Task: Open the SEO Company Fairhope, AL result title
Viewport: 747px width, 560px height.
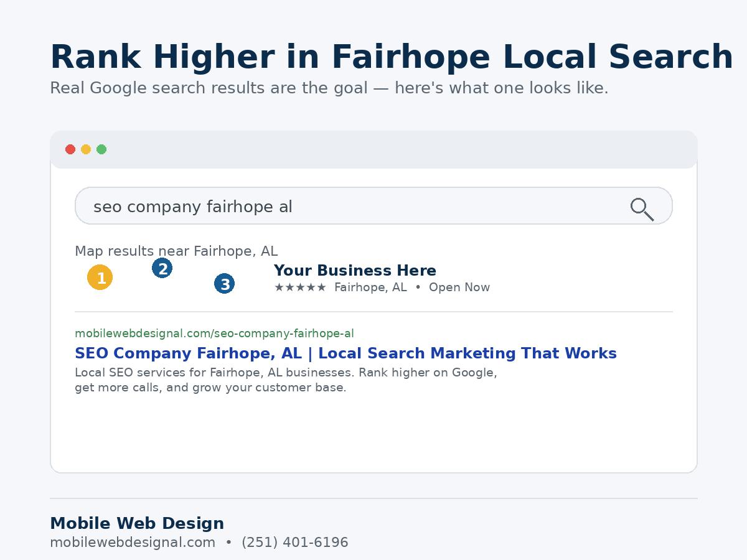Action: pos(345,353)
